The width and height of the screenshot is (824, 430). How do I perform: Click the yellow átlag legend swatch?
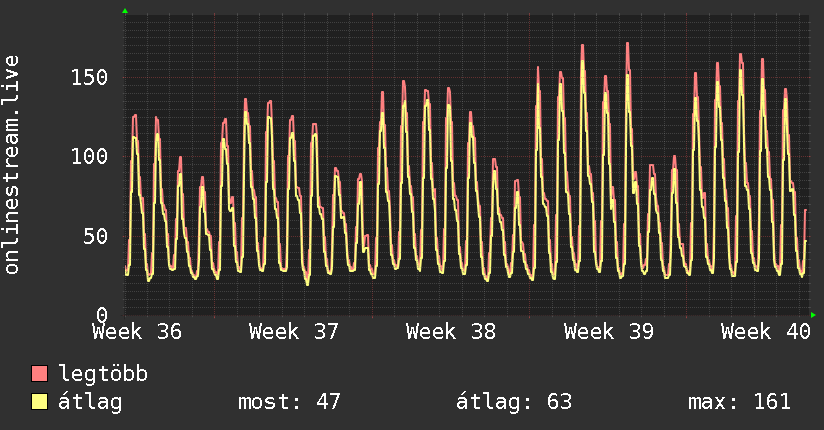click(x=39, y=402)
